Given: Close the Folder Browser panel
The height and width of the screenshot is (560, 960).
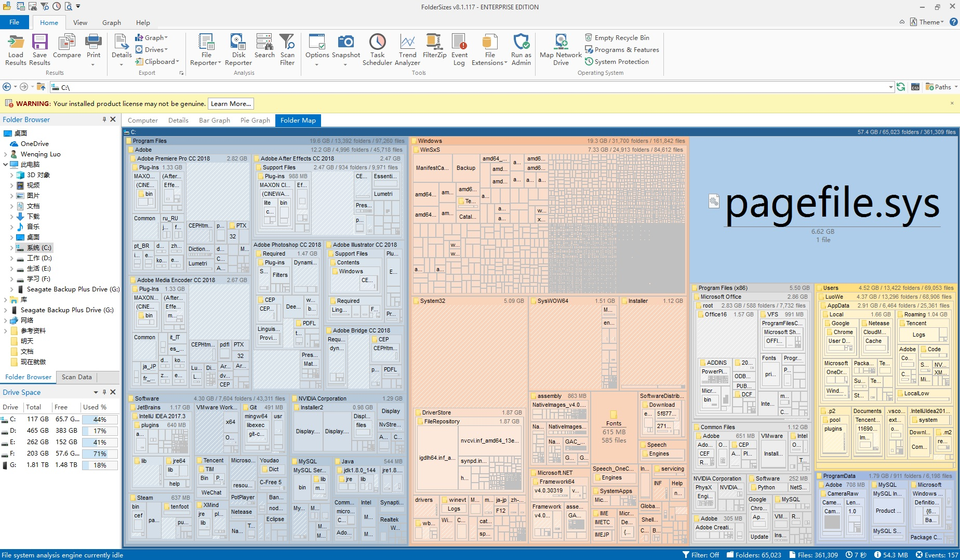Looking at the screenshot, I should 113,119.
